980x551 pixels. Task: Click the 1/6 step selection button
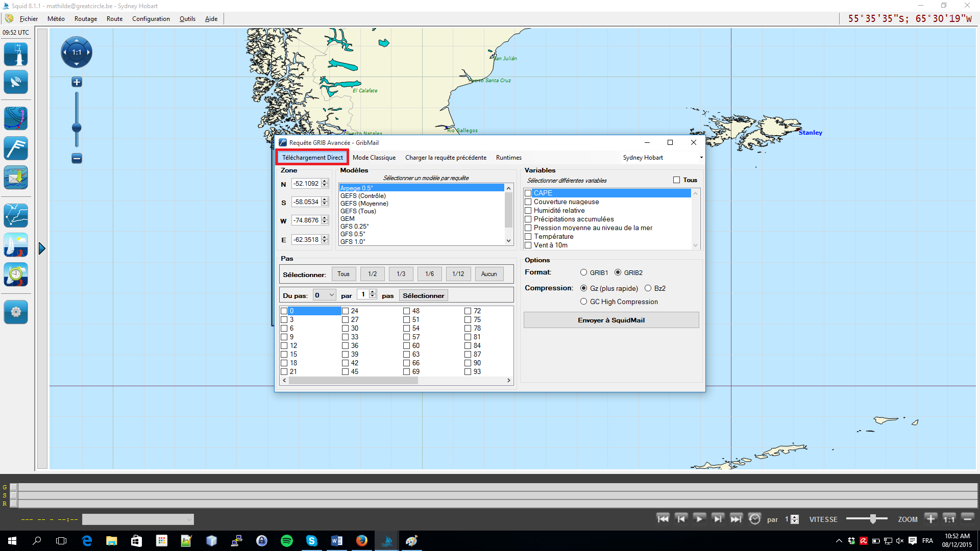click(429, 274)
